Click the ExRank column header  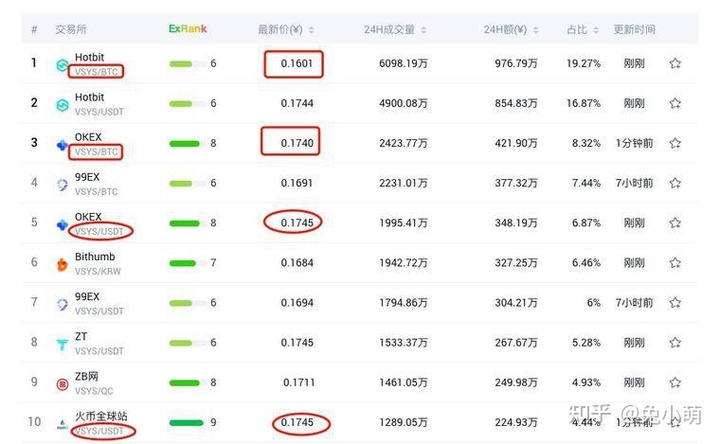click(x=187, y=29)
